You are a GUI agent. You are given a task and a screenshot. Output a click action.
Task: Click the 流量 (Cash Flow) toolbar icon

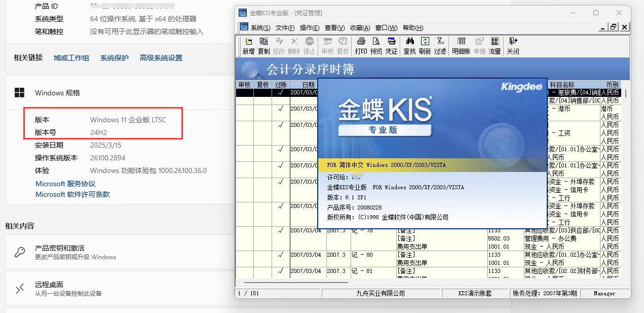(x=495, y=46)
